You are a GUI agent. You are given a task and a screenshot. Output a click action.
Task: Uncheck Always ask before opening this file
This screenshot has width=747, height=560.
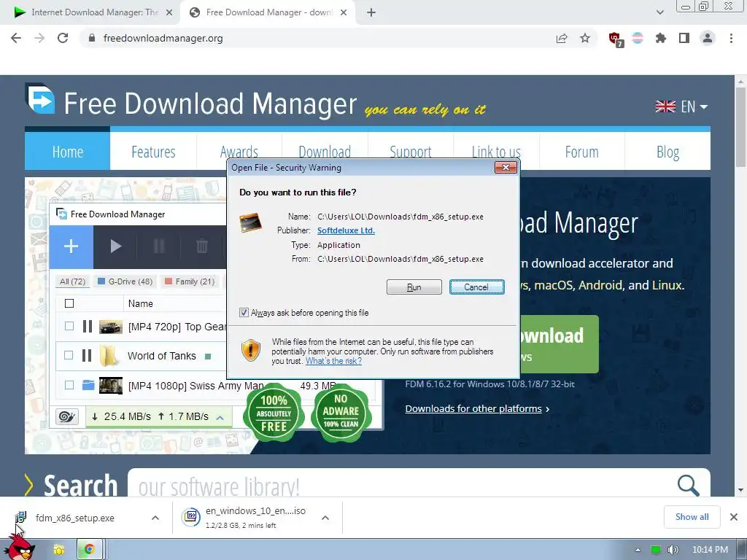[244, 313]
